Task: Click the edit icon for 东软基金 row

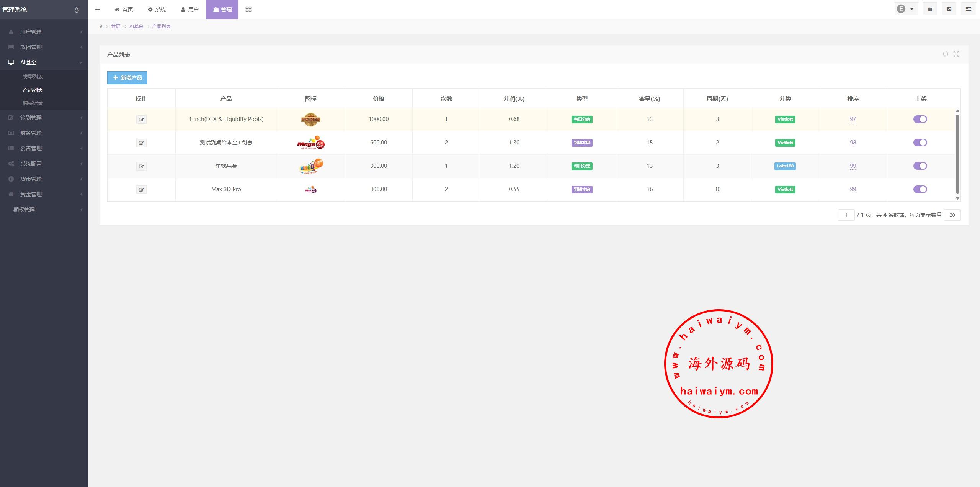Action: click(141, 166)
